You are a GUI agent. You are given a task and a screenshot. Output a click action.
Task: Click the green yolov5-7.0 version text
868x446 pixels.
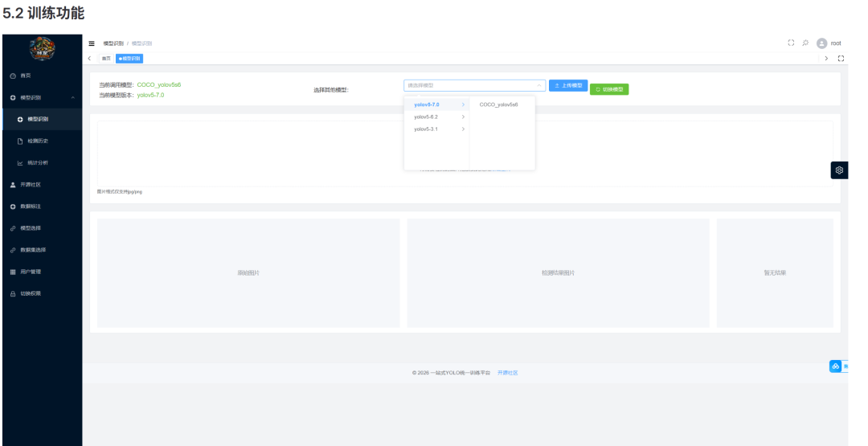[150, 95]
